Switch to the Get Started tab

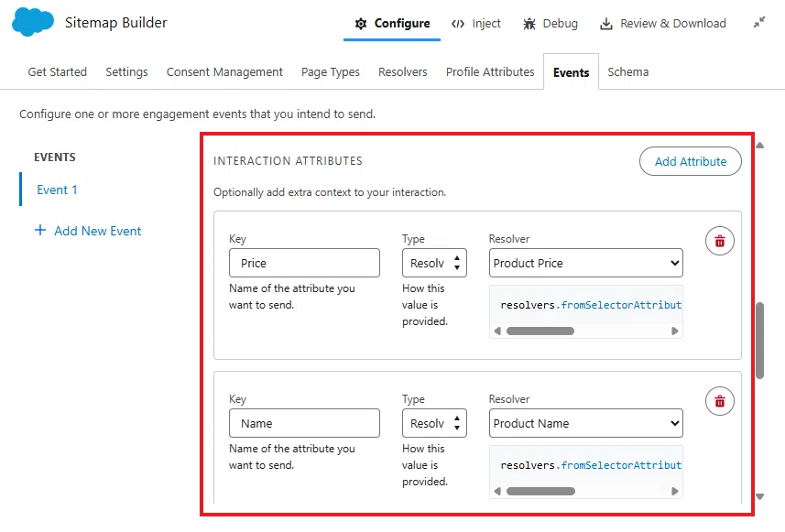pyautogui.click(x=58, y=72)
